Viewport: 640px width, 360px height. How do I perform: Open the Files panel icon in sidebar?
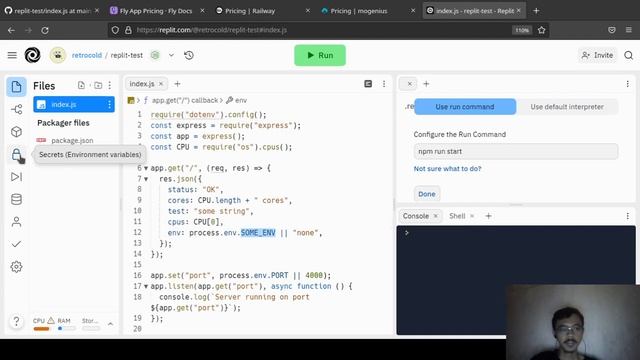[x=16, y=87]
